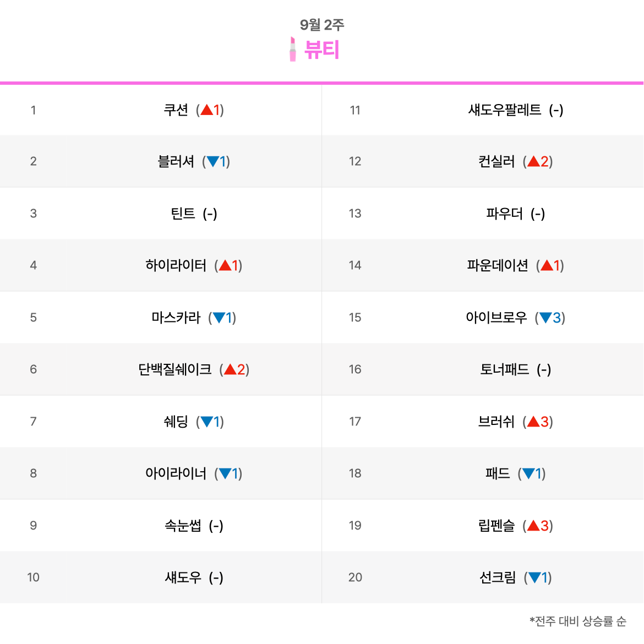Click the 토너패드 keyword in rank 16

point(504,369)
